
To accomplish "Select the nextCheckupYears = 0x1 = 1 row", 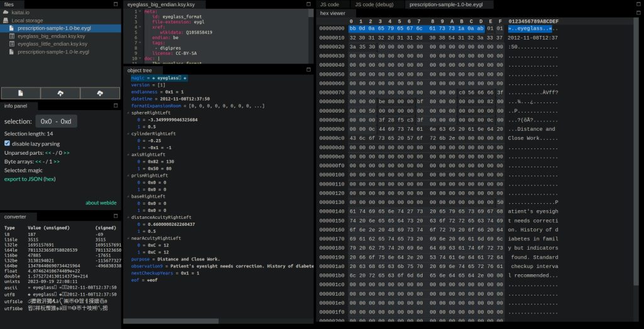I will 165,273.
